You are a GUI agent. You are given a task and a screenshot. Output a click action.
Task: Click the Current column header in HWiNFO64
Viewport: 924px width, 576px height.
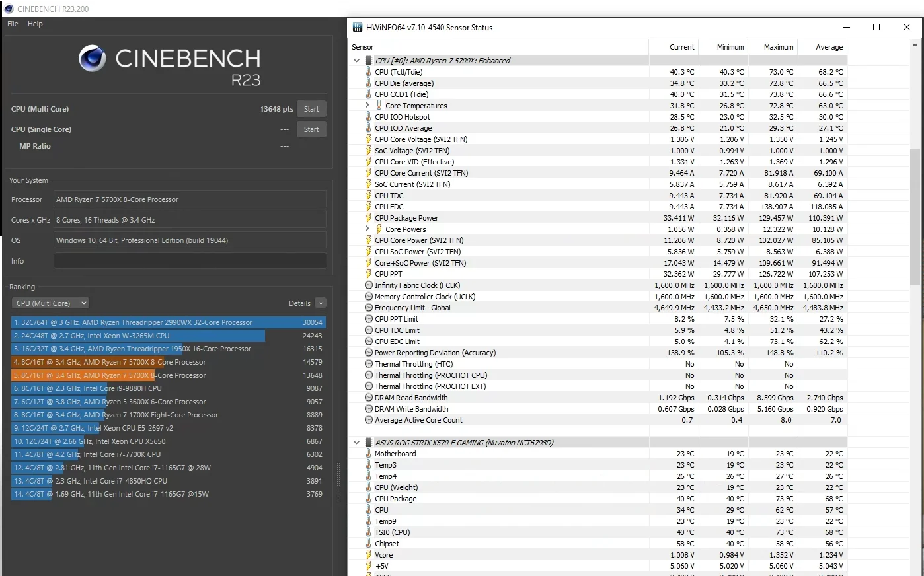tap(674, 47)
